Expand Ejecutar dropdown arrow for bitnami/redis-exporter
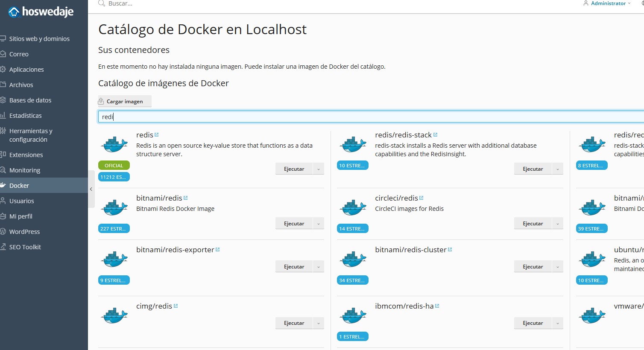The height and width of the screenshot is (350, 644). click(x=319, y=267)
